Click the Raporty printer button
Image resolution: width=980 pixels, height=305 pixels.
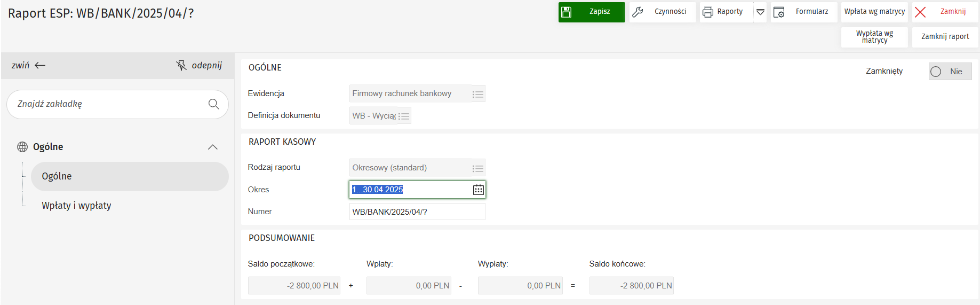pyautogui.click(x=726, y=12)
